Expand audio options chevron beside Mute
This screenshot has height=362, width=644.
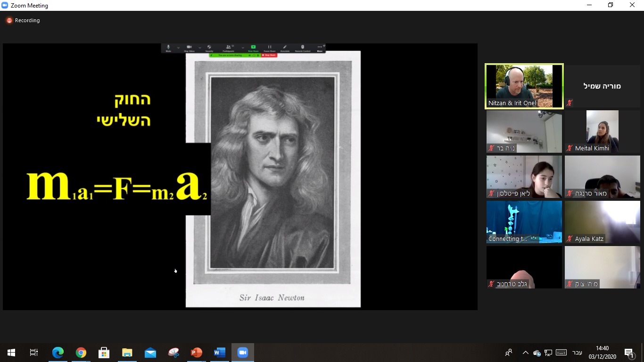pyautogui.click(x=178, y=48)
